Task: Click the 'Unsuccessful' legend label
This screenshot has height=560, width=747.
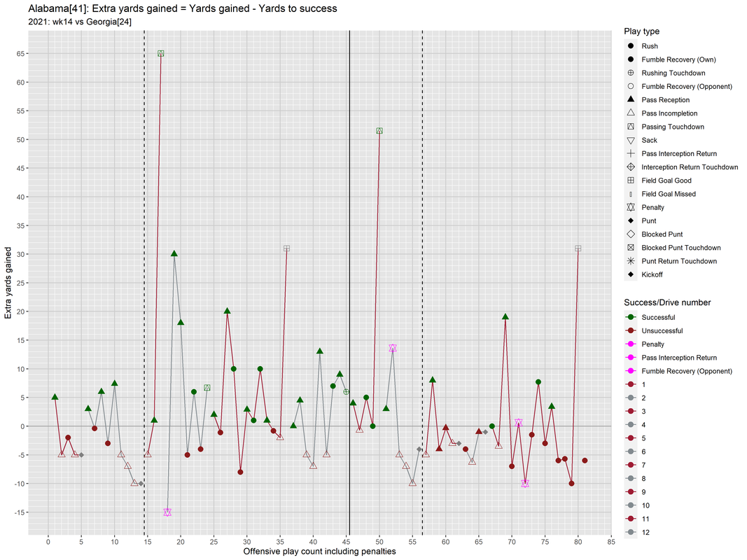Action: click(x=662, y=330)
